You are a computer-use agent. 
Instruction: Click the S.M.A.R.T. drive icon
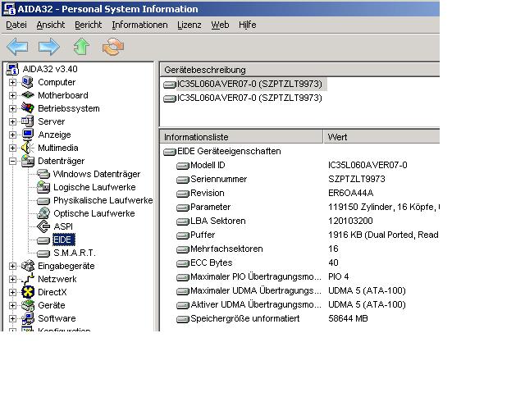click(43, 253)
